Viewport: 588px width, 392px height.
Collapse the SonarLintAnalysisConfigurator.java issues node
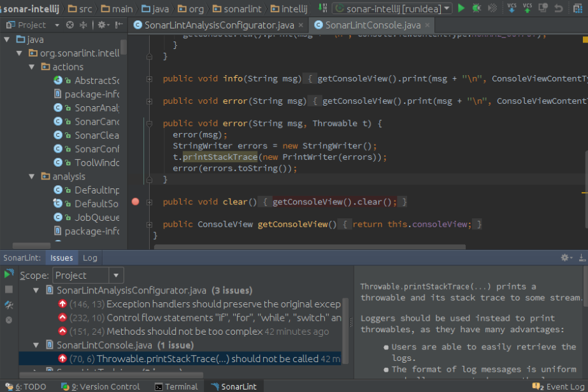pos(36,290)
